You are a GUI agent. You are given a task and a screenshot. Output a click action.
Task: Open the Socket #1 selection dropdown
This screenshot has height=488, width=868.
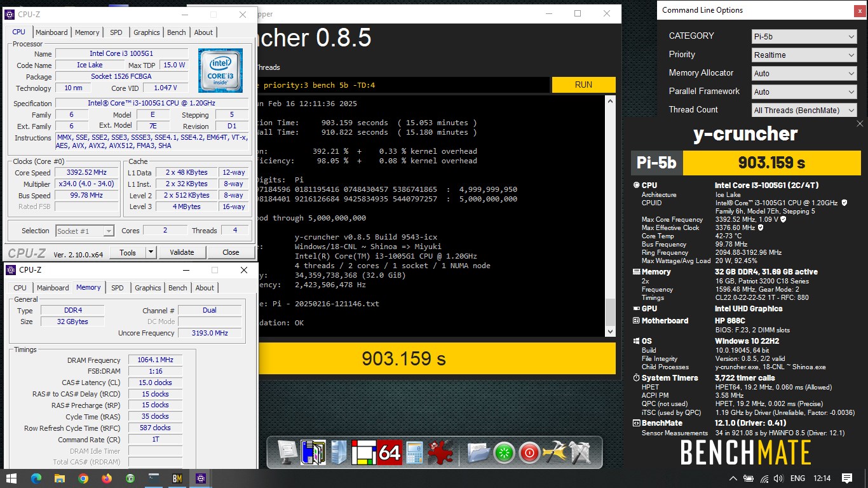(85, 231)
